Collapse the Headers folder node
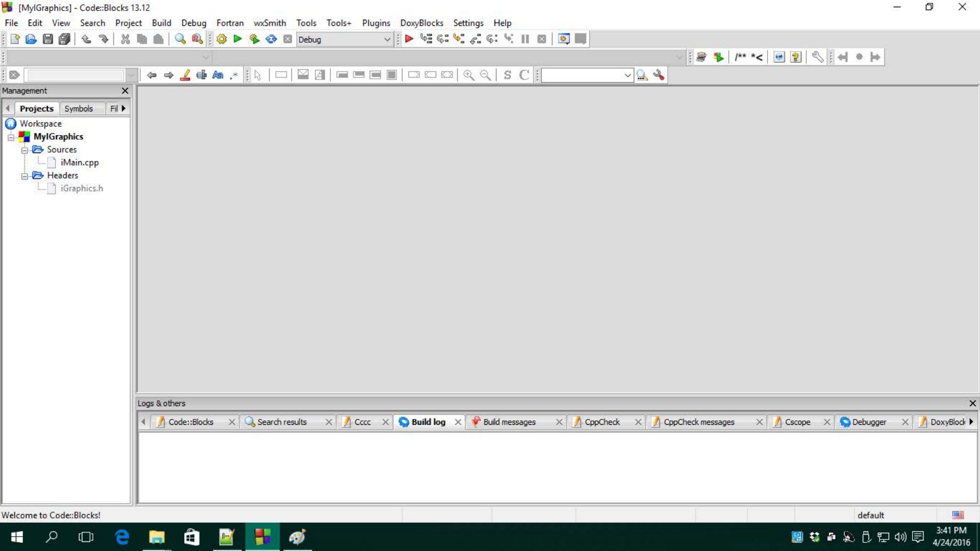Screen dimensions: 980x551 pyautogui.click(x=24, y=176)
